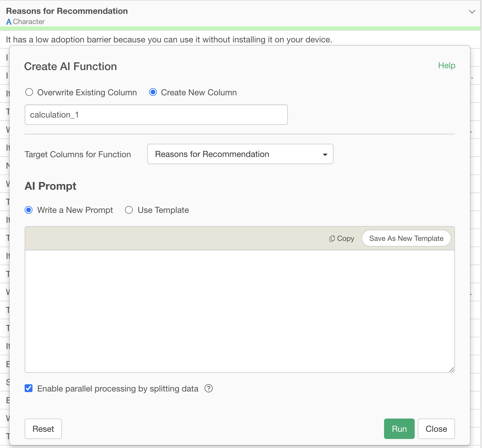Select Write a New Prompt option
Screen dimensions: 482x448
coord(29,210)
